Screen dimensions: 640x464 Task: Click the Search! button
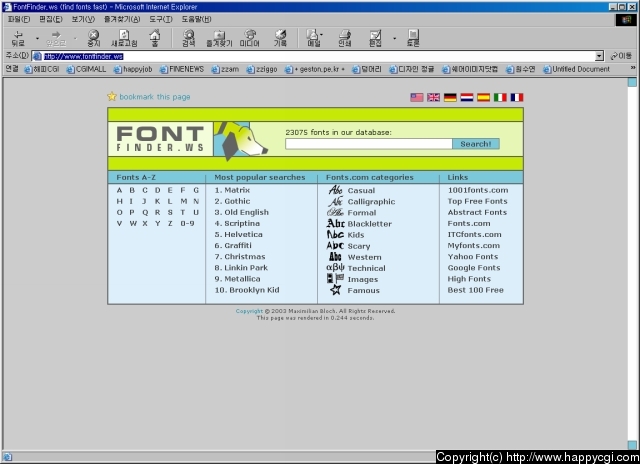476,144
